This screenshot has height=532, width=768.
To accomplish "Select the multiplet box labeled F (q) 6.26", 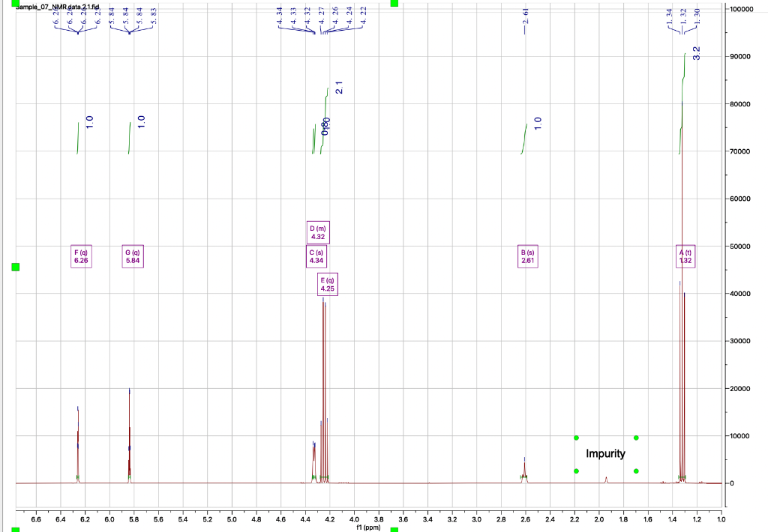I will point(80,257).
